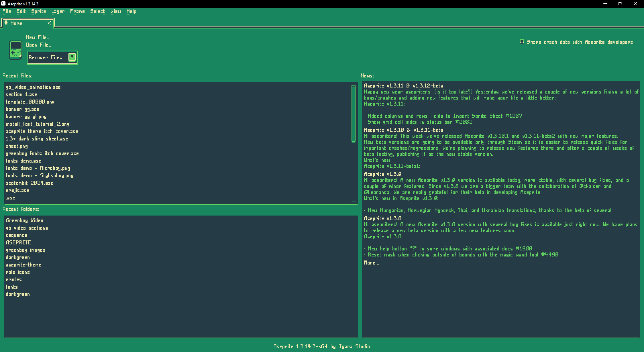Click the Recent files scrollbar thumb

click(354, 114)
